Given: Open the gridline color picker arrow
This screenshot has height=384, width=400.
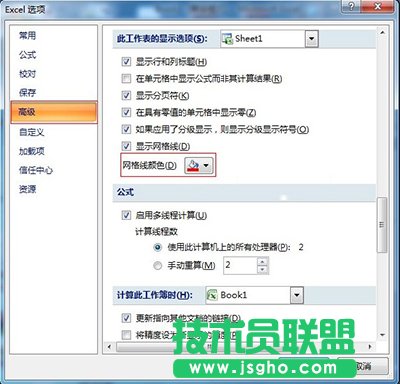Looking at the screenshot, I should [206, 165].
